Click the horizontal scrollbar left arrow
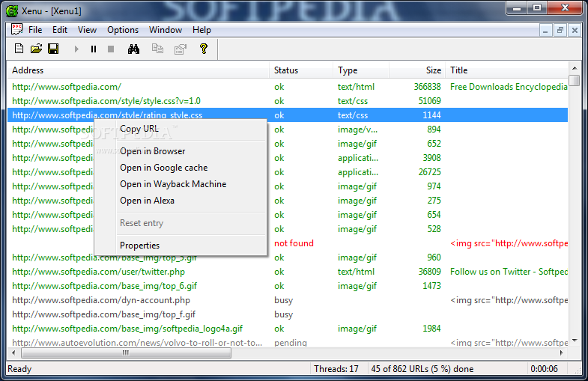This screenshot has width=588, height=381. click(x=14, y=353)
